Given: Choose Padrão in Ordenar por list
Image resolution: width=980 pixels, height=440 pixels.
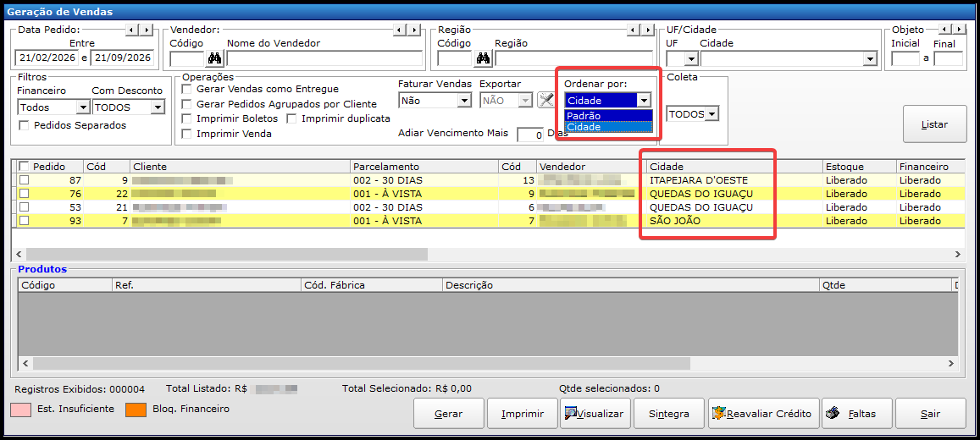Looking at the screenshot, I should [608, 116].
